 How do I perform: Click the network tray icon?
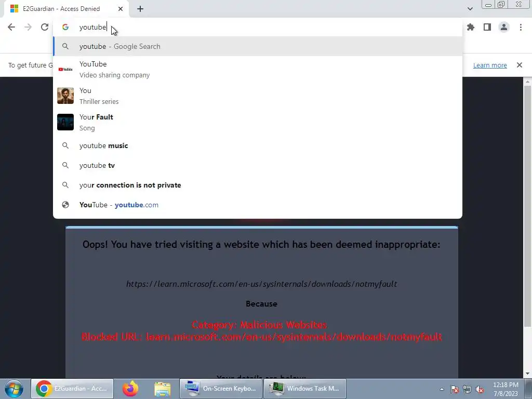click(467, 389)
